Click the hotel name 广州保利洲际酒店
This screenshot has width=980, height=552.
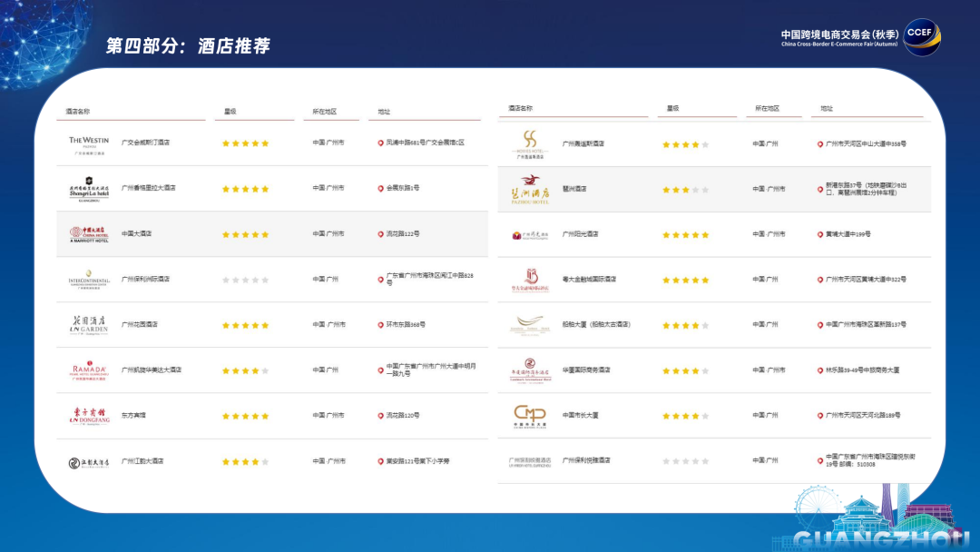point(145,280)
